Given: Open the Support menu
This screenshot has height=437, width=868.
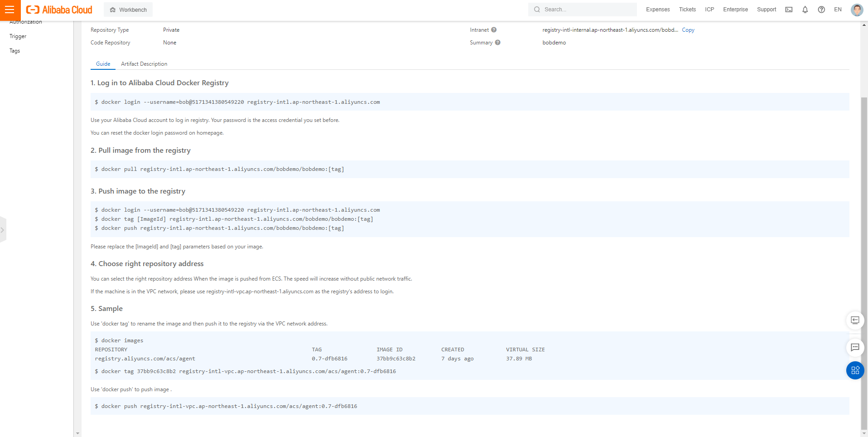Looking at the screenshot, I should pyautogui.click(x=767, y=10).
